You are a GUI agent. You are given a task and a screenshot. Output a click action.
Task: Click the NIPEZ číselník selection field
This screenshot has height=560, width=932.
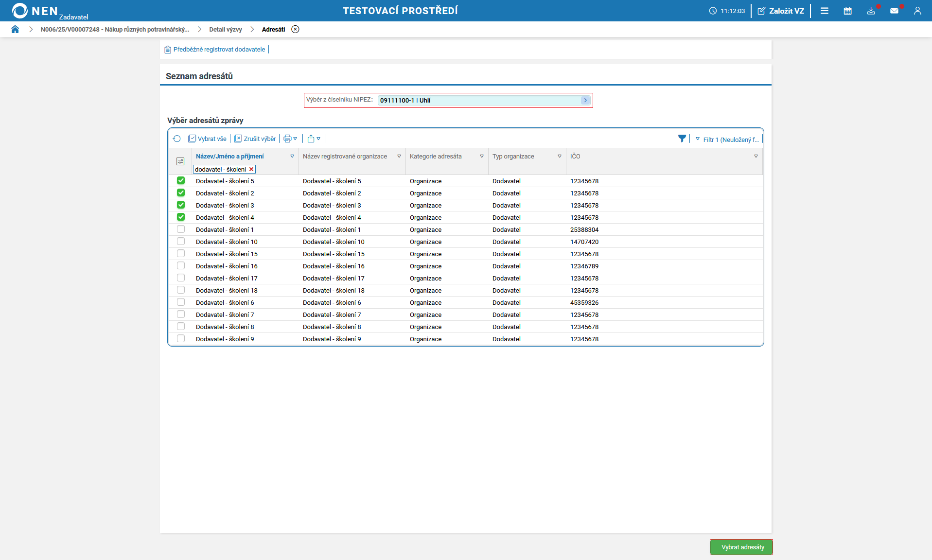(x=484, y=100)
